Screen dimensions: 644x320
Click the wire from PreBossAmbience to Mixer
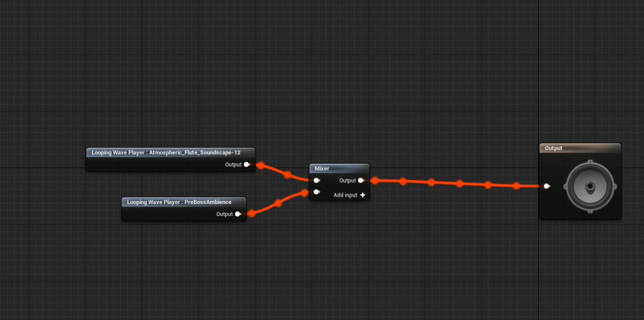coord(278,203)
